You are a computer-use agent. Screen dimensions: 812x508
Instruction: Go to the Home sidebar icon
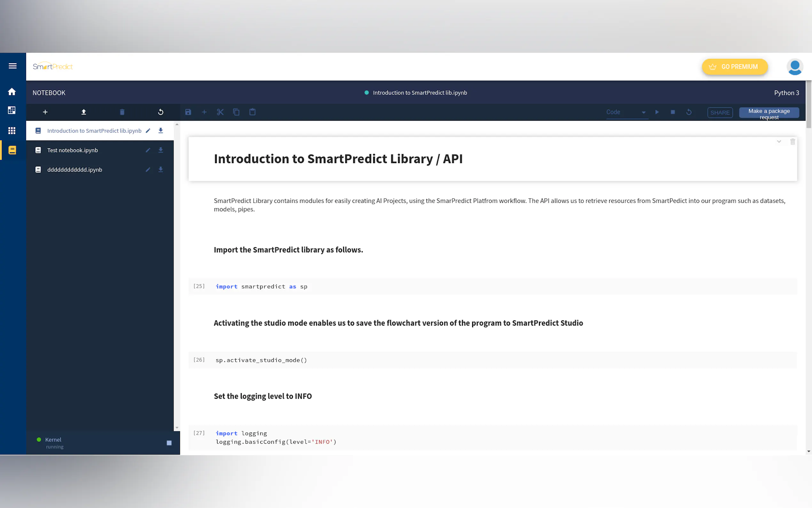12,92
